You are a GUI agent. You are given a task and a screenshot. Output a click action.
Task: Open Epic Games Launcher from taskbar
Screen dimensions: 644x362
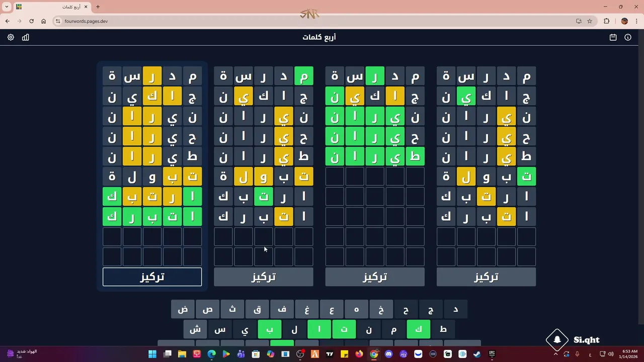point(492,354)
